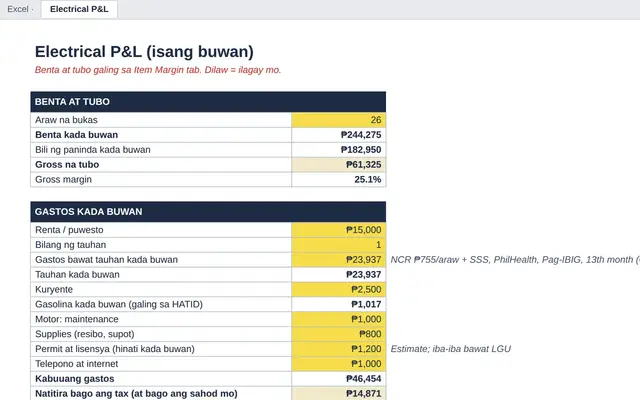Screen dimensions: 640x400
Task: Select the white ₱23,937 staff total cell
Action: [x=338, y=275]
